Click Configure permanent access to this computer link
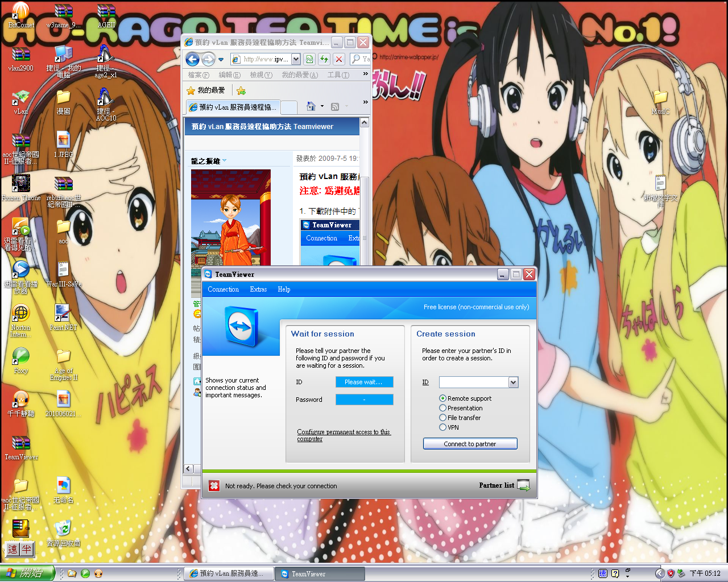Screen dimensions: 728x582 point(344,435)
